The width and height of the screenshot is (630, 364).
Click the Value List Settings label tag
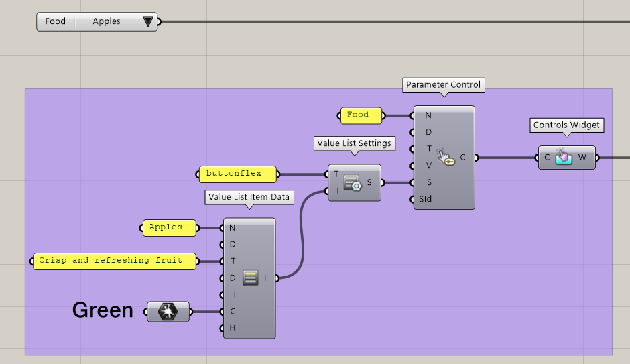coord(354,143)
